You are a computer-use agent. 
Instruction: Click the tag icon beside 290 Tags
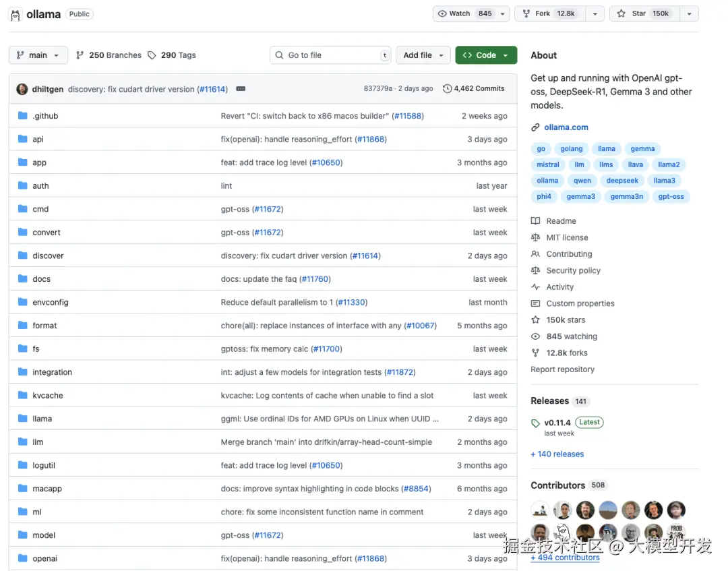[152, 55]
